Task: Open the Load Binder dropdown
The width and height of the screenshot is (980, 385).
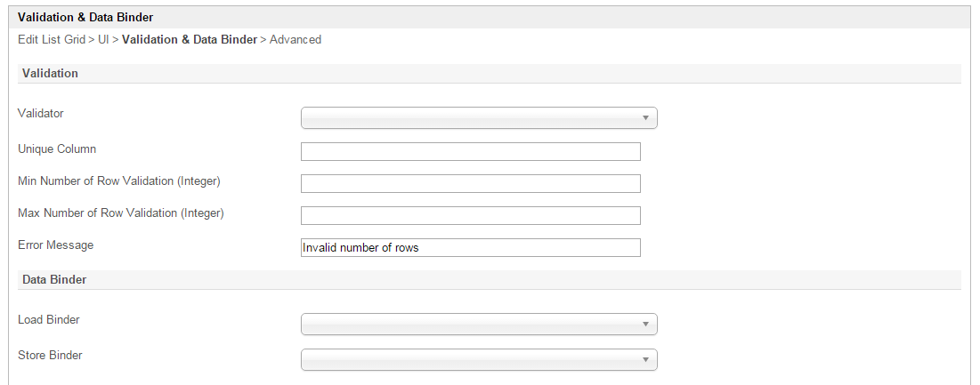Action: point(478,324)
